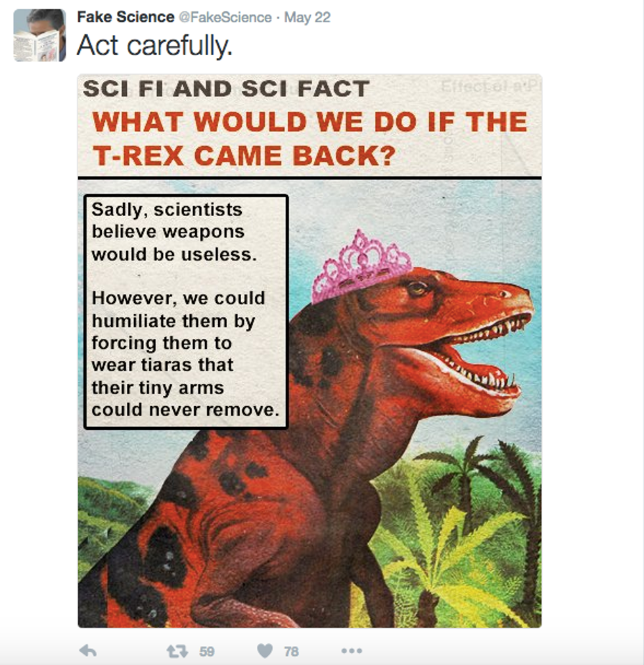The width and height of the screenshot is (644, 665).
Task: Click the text box about scientists and weapons
Action: point(186,311)
